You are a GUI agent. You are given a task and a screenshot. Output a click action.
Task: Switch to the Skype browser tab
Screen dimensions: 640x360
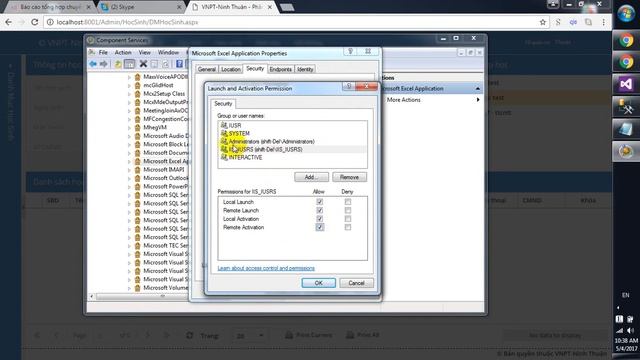click(141, 7)
